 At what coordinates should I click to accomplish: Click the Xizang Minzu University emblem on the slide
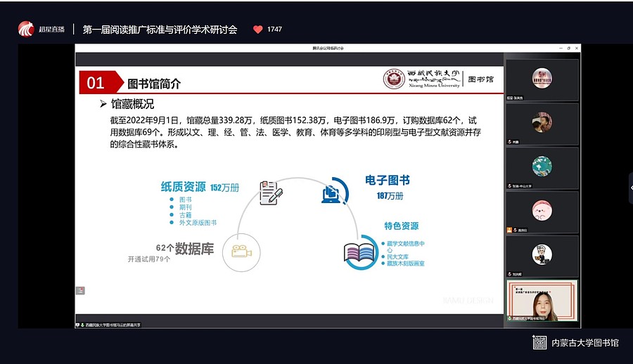pyautogui.click(x=394, y=79)
